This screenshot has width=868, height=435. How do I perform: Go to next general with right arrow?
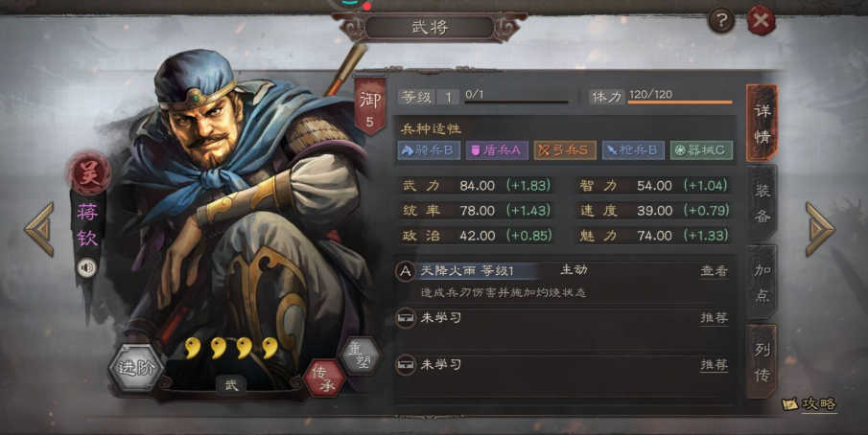[x=820, y=229]
